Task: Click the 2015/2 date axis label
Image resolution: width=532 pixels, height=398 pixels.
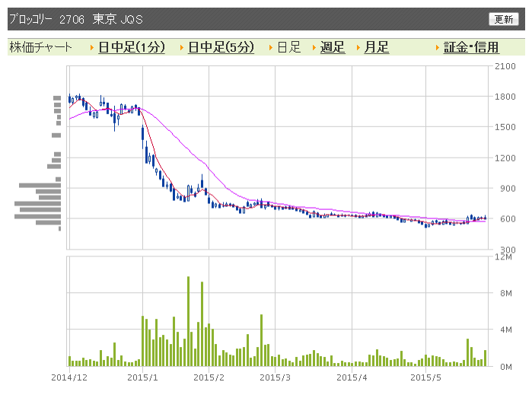Action: click(x=209, y=377)
